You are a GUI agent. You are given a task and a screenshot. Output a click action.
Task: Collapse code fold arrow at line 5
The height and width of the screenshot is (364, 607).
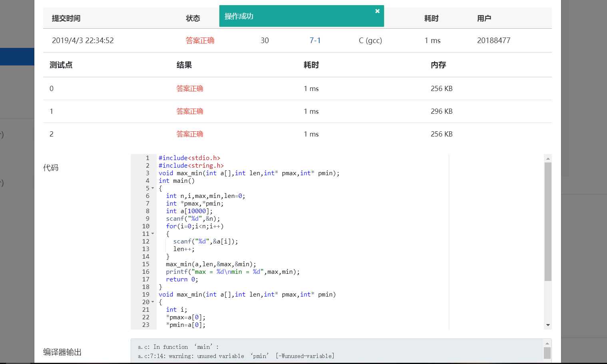pyautogui.click(x=153, y=188)
